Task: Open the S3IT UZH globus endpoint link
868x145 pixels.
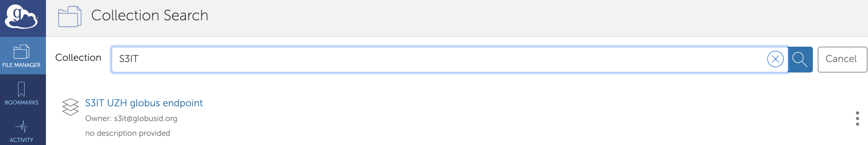Action: 144,103
